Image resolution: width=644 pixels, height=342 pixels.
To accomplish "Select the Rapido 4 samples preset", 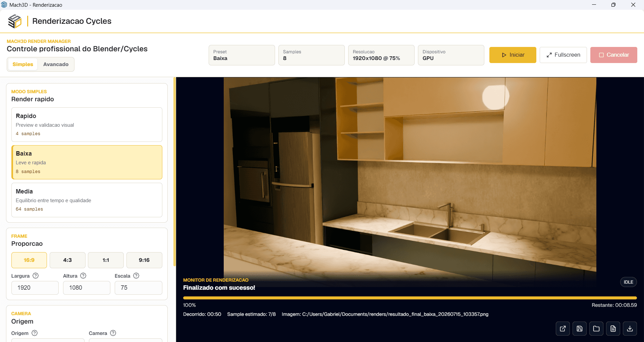I will [x=87, y=124].
